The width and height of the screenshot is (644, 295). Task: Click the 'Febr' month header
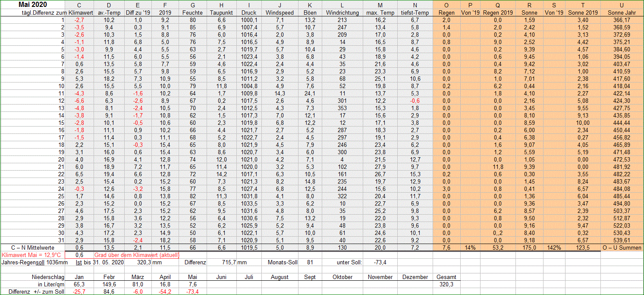(x=108, y=277)
